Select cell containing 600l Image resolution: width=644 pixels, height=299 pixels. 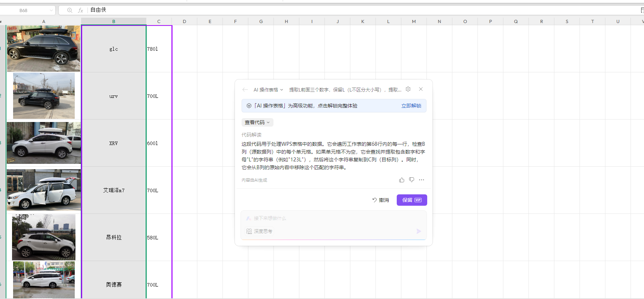click(159, 143)
